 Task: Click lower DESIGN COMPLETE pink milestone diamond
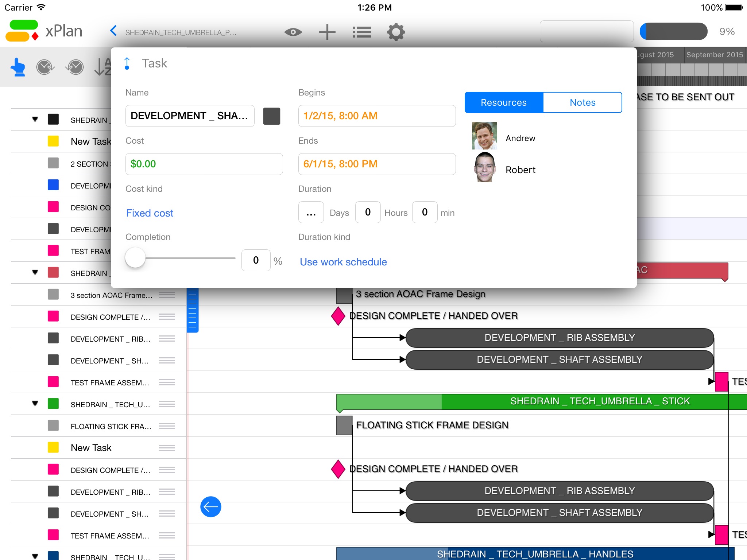click(338, 469)
